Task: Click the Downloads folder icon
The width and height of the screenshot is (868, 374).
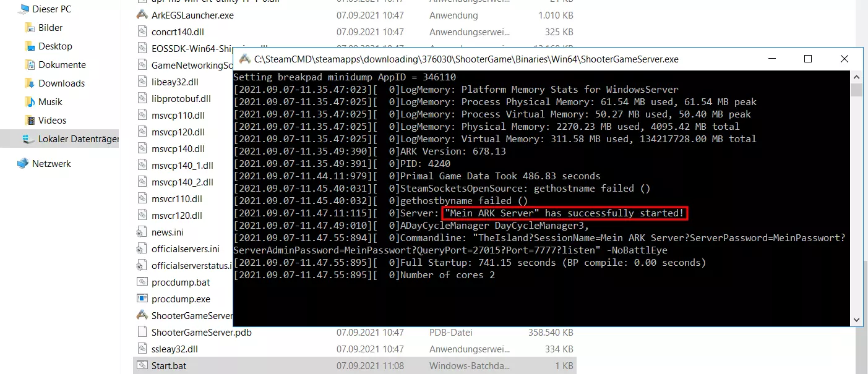Action: (x=29, y=83)
